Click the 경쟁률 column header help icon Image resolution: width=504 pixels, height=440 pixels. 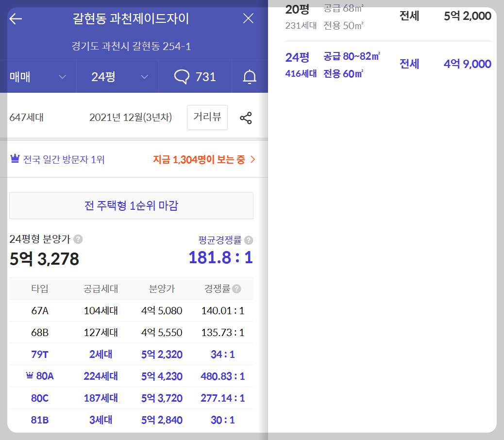click(x=236, y=288)
